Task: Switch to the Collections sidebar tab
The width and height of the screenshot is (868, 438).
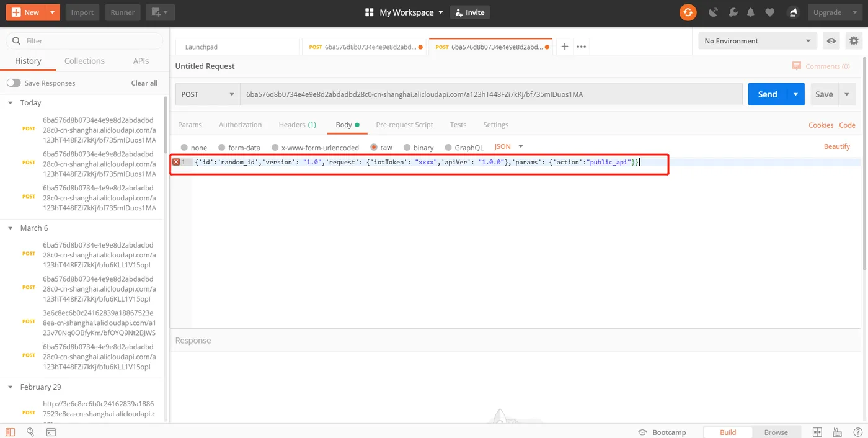Action: [84, 61]
